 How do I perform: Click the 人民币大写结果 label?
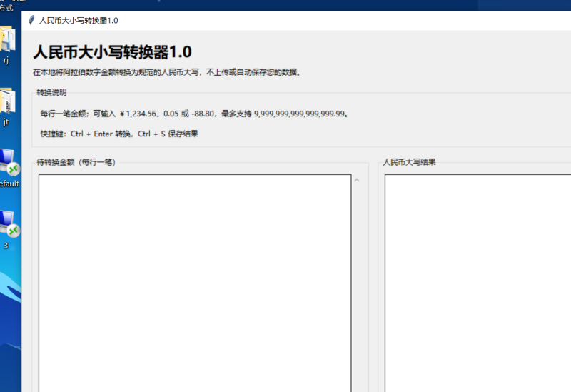click(x=409, y=162)
